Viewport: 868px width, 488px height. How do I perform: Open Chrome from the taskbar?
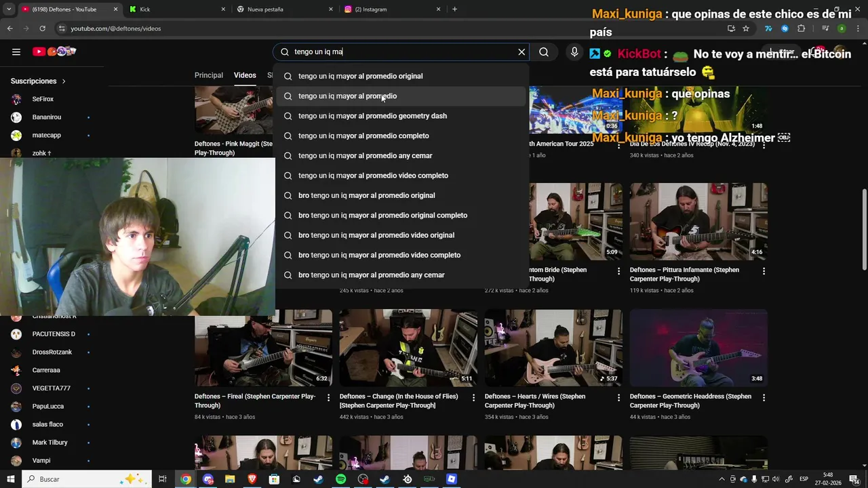point(185,479)
